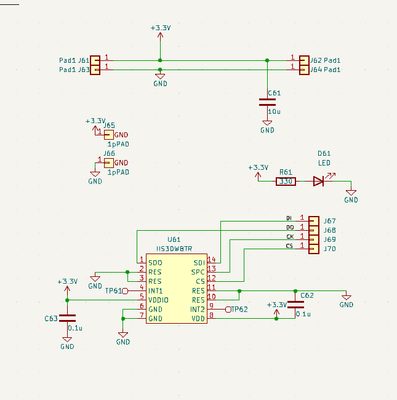Click resistor R61 symbol

tap(286, 182)
